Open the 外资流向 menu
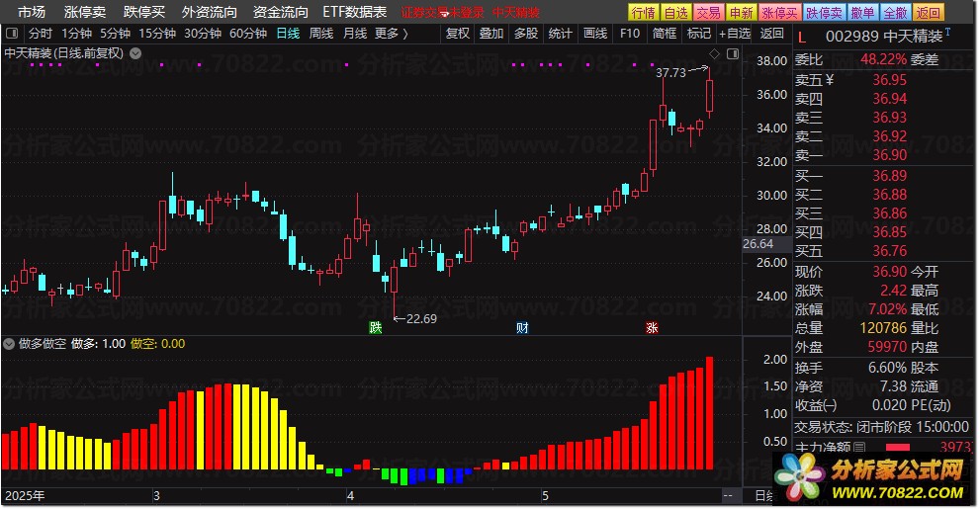The height and width of the screenshot is (509, 980). (210, 12)
